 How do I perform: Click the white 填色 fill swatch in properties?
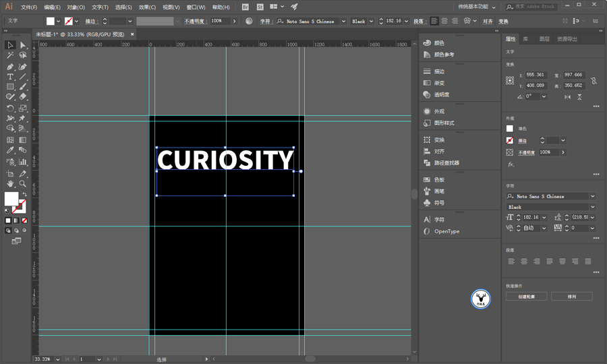click(510, 129)
